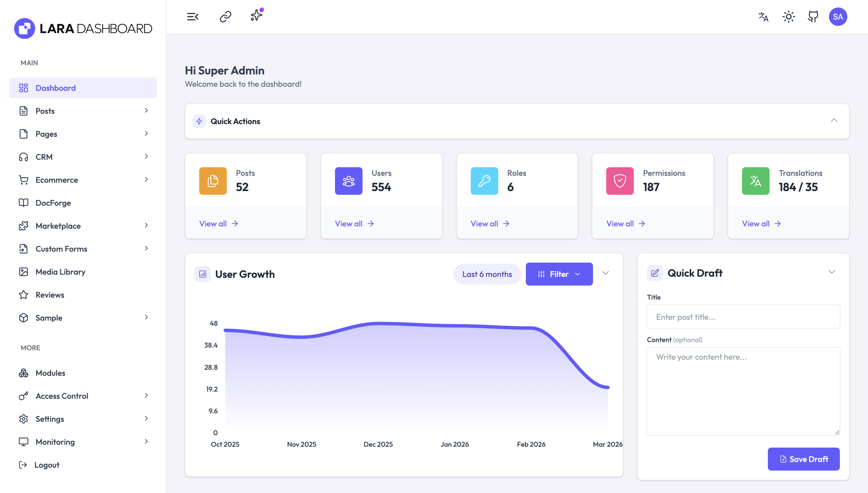Open the language selector icon
The width and height of the screenshot is (868, 493).
click(764, 17)
